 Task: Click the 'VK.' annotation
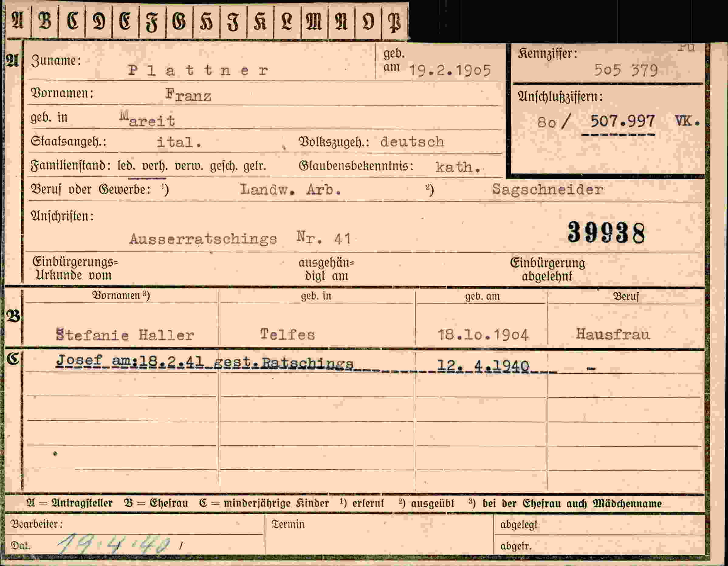(687, 121)
